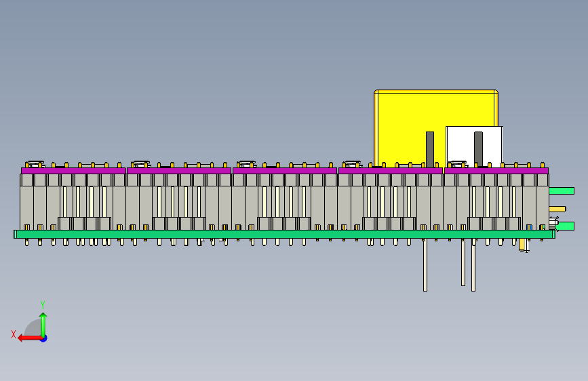
Task: Select the long green PCB board
Action: tap(284, 235)
